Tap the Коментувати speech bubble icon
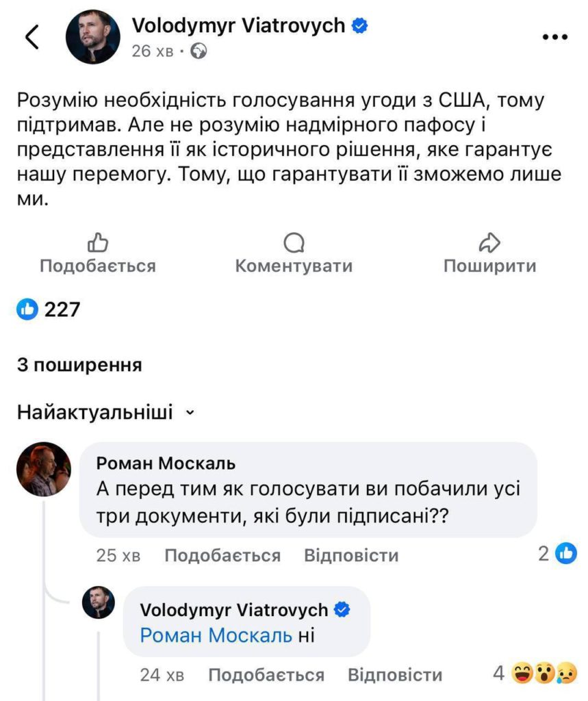588x701 pixels. click(x=294, y=242)
